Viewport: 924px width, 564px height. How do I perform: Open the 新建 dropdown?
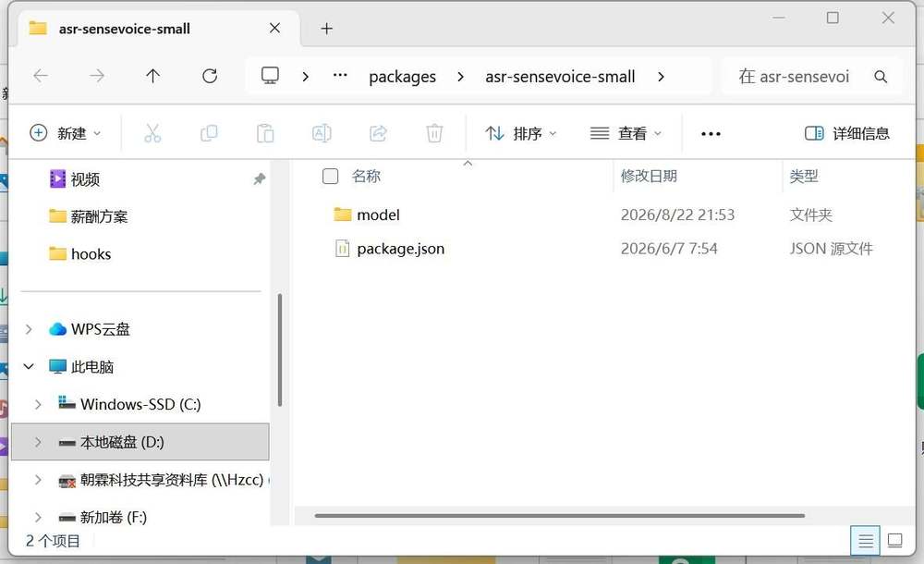tap(66, 133)
